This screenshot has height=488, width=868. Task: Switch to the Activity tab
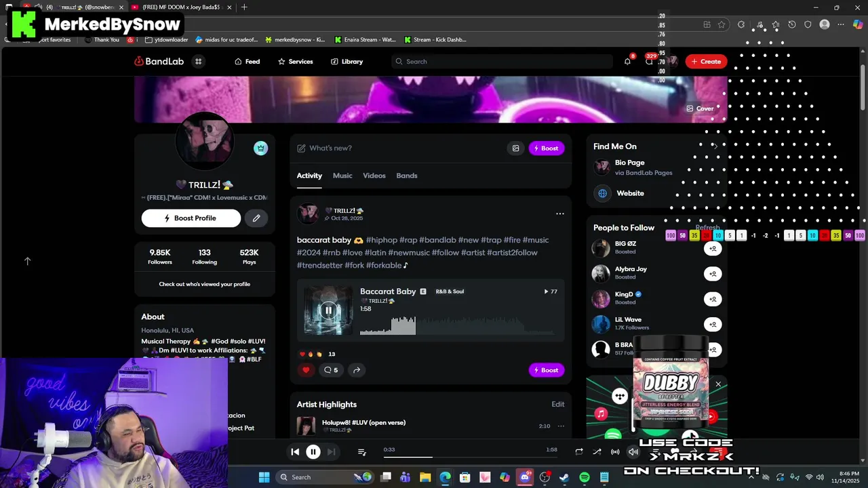[309, 176]
